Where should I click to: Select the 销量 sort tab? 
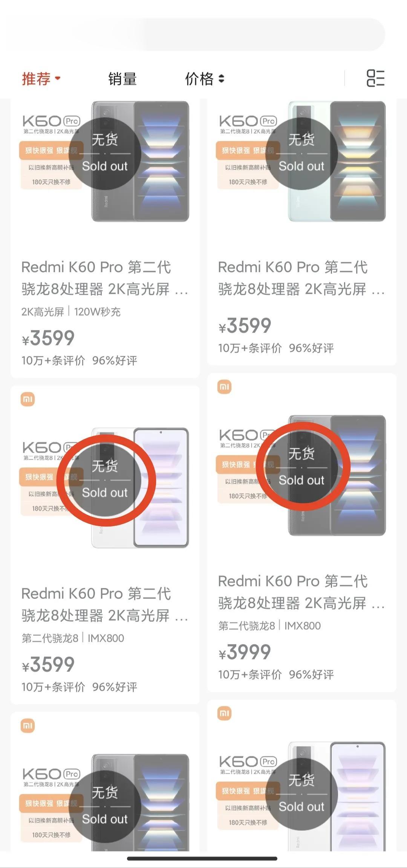point(122,79)
